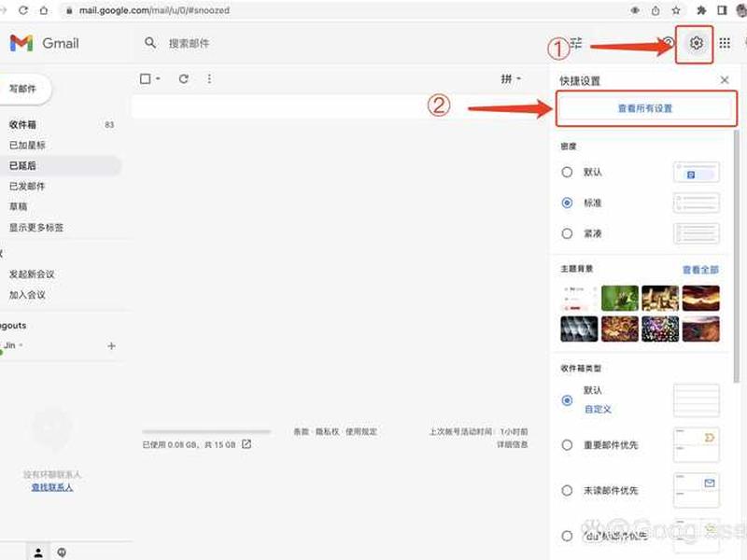Open the 已发邮件 folder
Viewport: 747px width, 560px height.
27,186
